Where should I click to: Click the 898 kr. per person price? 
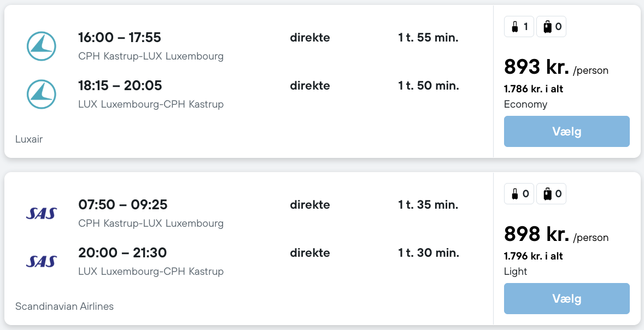click(x=537, y=234)
